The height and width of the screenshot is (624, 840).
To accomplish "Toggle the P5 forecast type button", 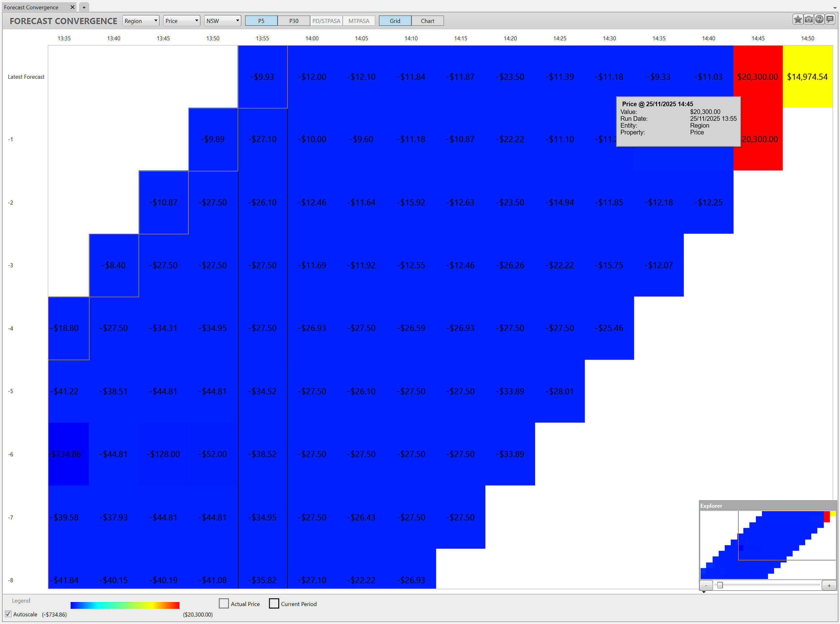I will tap(261, 21).
